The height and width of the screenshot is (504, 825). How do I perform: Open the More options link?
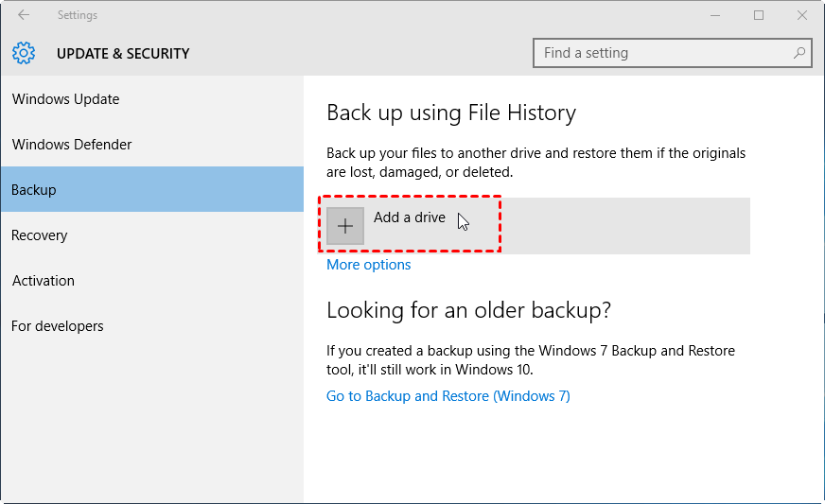(369, 265)
